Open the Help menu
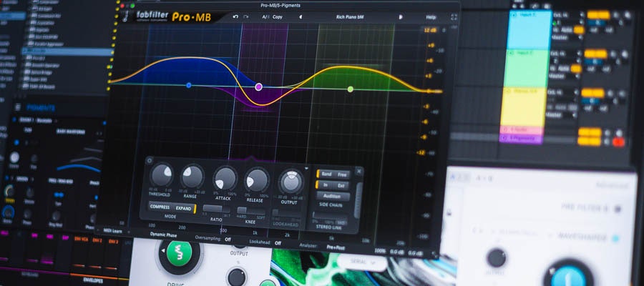Viewport: 644px width, 286px height. coord(430,16)
